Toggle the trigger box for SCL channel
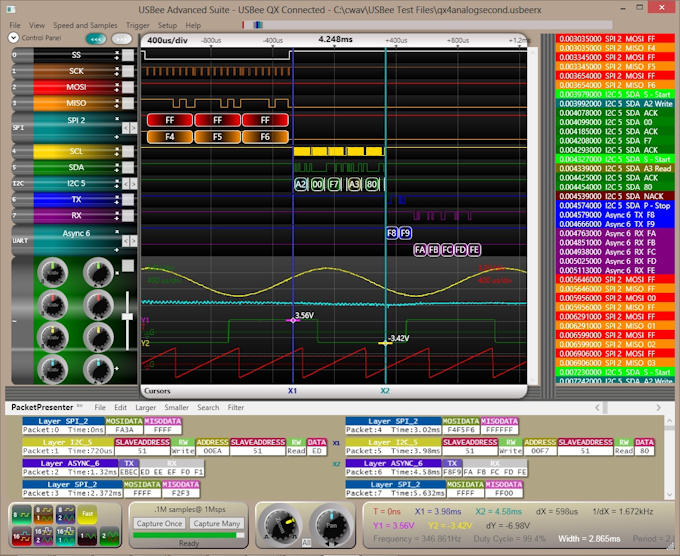This screenshot has height=556, width=680. point(128,151)
